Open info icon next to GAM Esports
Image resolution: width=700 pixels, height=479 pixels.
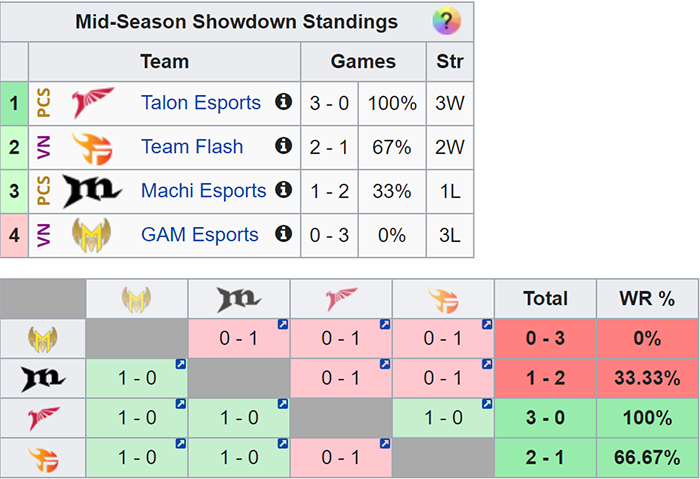(283, 233)
